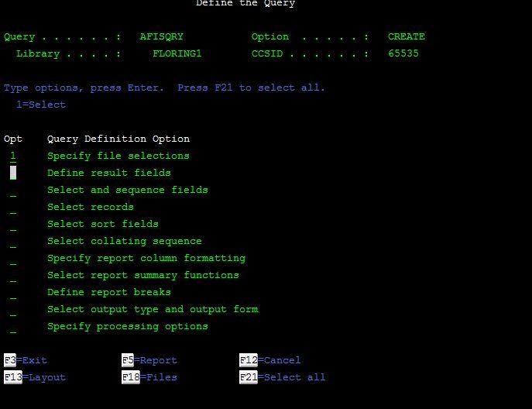Viewport: 532px width, 409px height.
Task: Select option field next to Select records
Action: point(13,207)
